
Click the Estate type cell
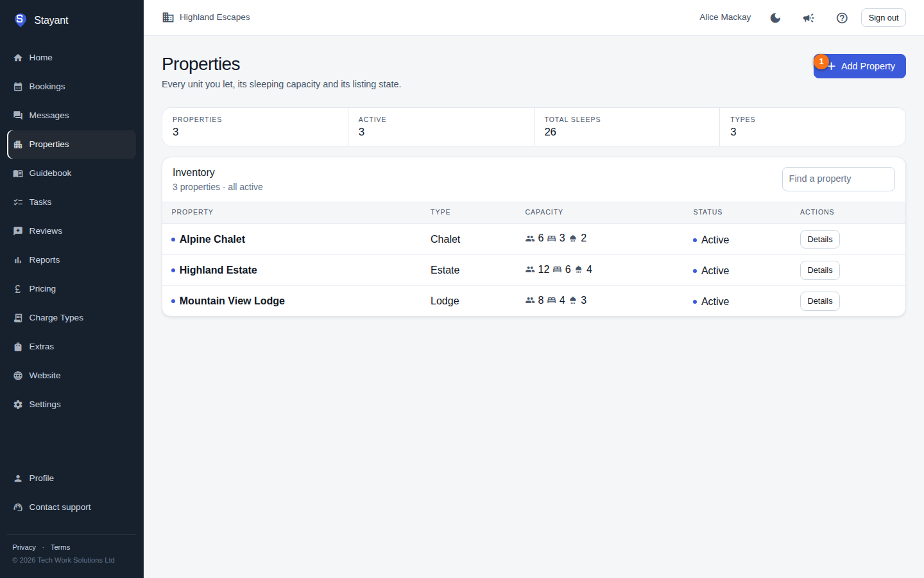click(445, 270)
